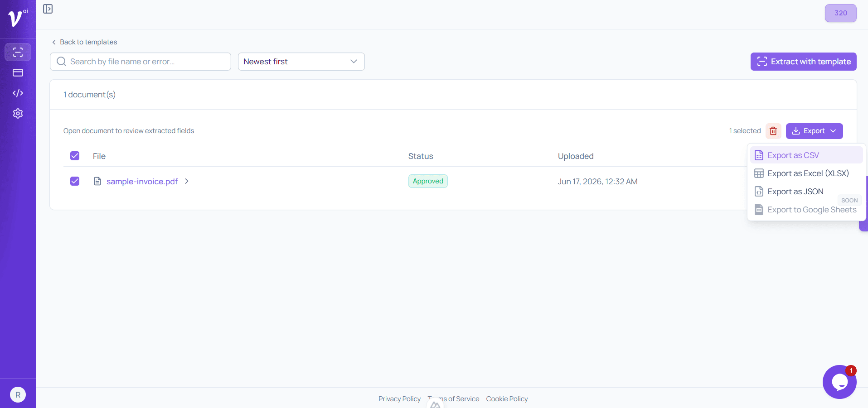Click the chevron next to sample-invoice.pdf
Viewport: 868px width, 408px height.
pos(187,181)
